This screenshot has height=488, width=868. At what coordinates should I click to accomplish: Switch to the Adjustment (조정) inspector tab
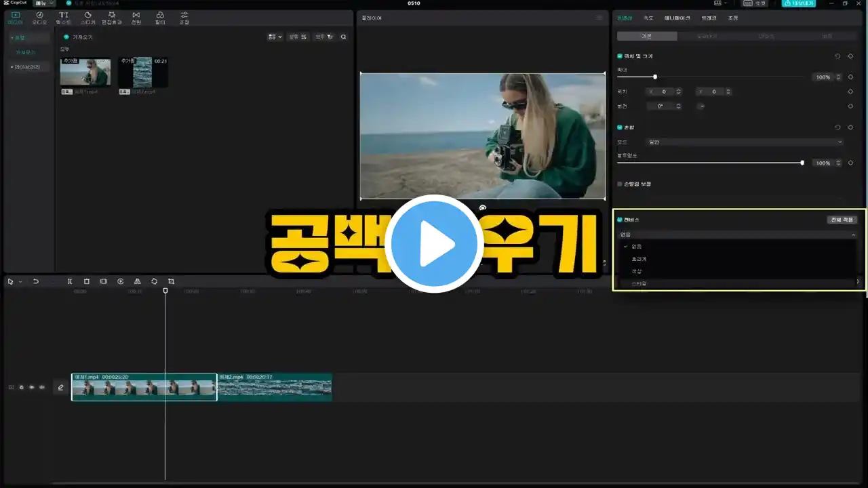coord(733,18)
